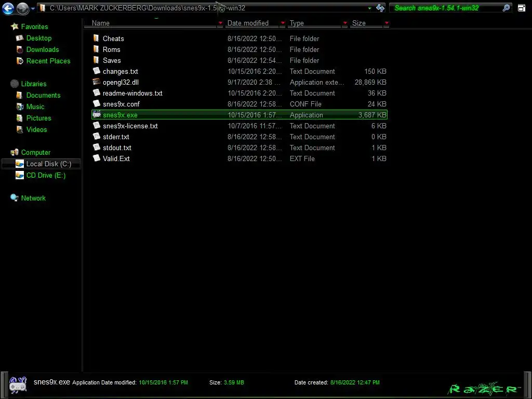Select the stderr.txt file icon
Image resolution: width=532 pixels, height=399 pixels.
97,137
